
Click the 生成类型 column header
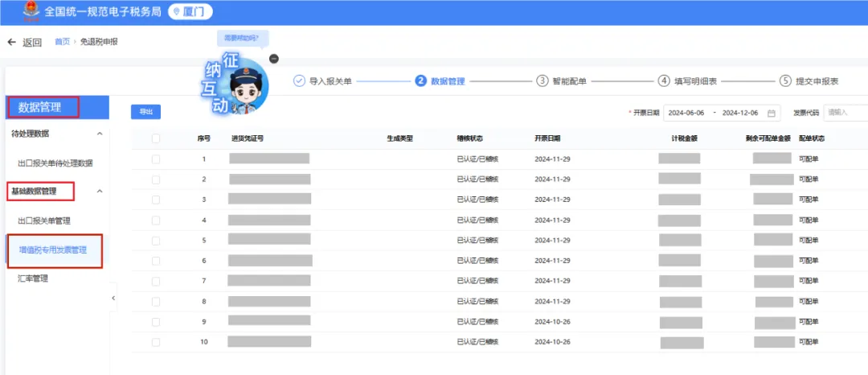click(399, 138)
